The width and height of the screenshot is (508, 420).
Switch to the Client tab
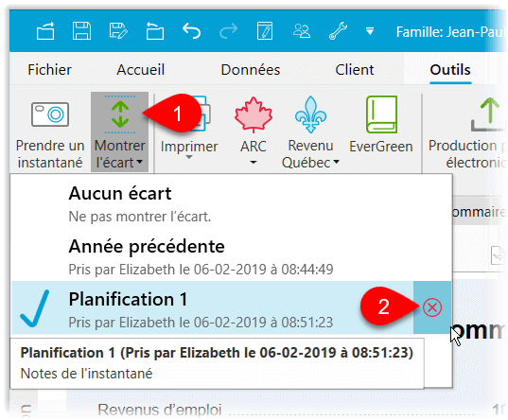[355, 70]
